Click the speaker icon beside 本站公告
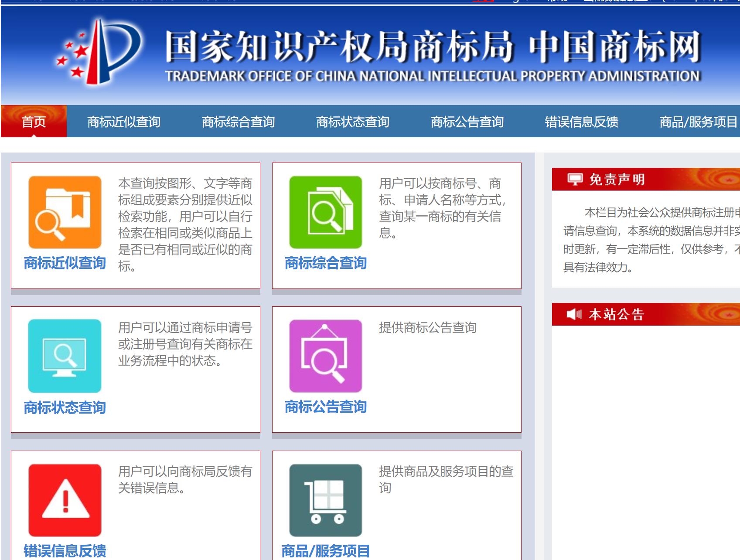740x560 pixels. pyautogui.click(x=574, y=314)
